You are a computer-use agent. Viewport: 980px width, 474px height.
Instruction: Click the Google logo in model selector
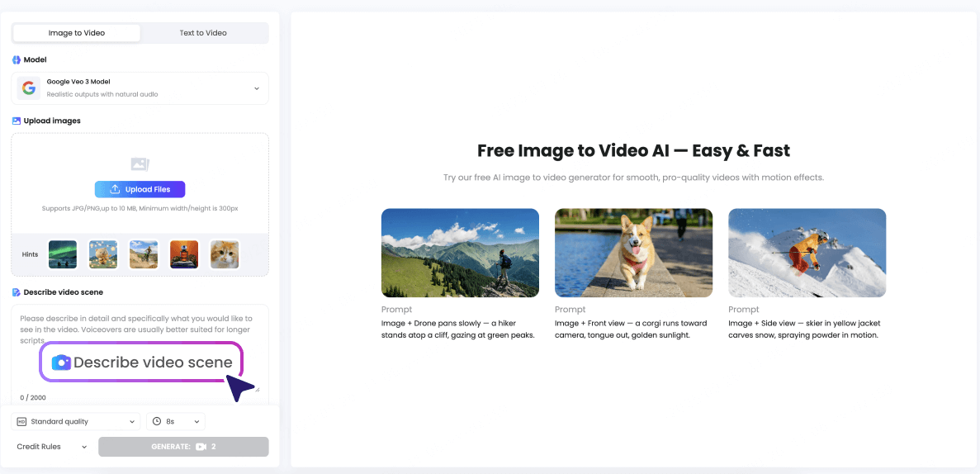pyautogui.click(x=29, y=88)
